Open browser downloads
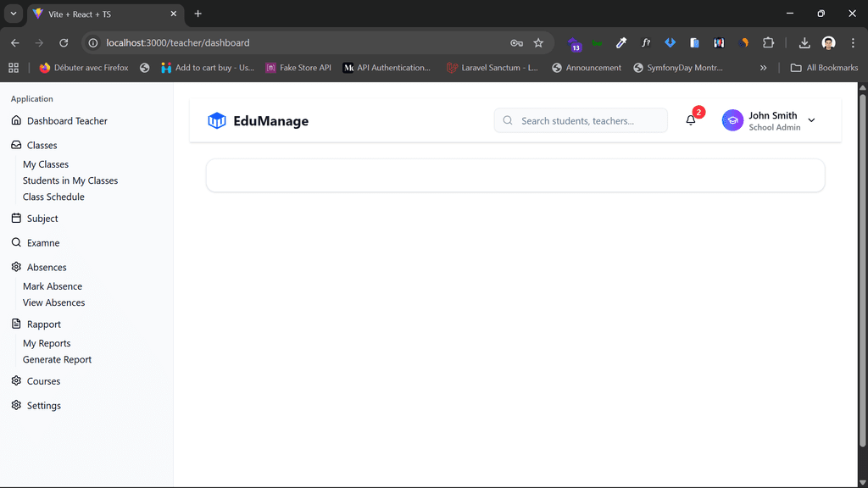This screenshot has height=488, width=868. click(804, 42)
